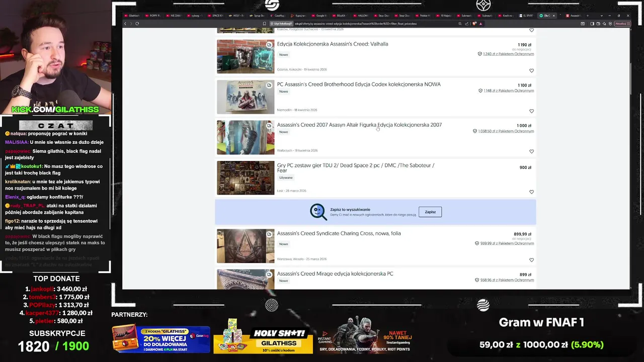Click the CaseHug partner banner
644x362 pixels.
click(x=161, y=339)
